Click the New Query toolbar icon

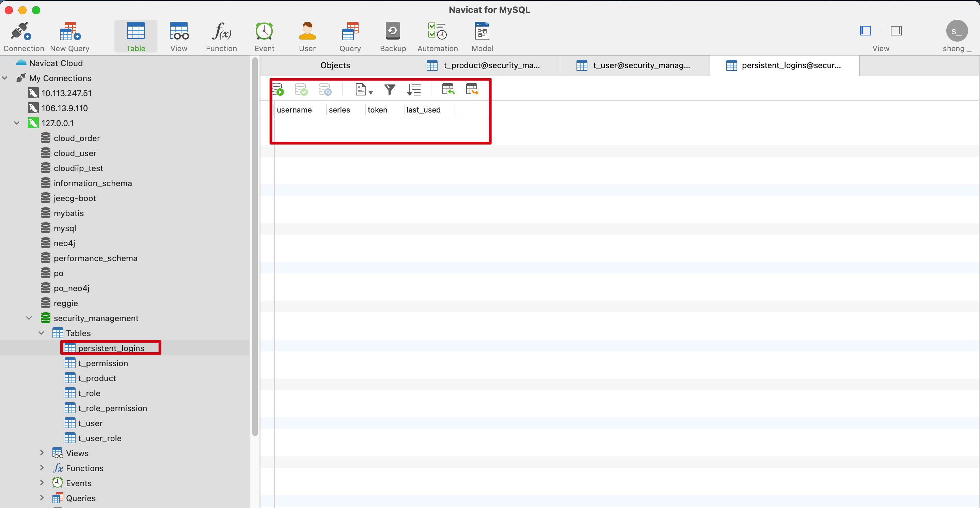pos(70,32)
